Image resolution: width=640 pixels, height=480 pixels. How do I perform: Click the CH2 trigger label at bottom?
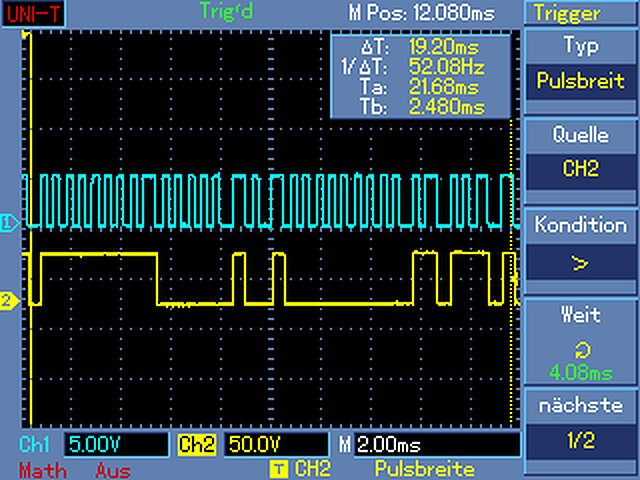click(313, 469)
